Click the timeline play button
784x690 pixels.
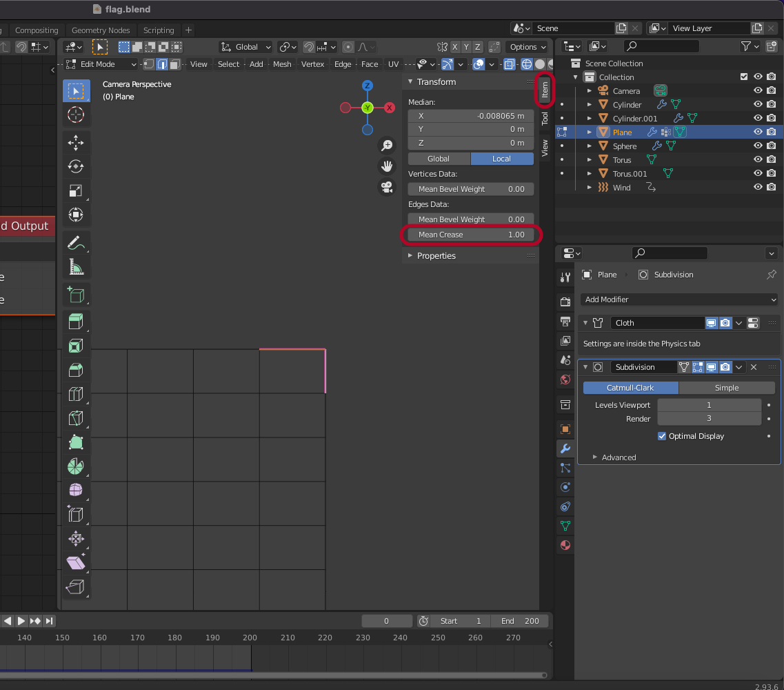tap(21, 621)
